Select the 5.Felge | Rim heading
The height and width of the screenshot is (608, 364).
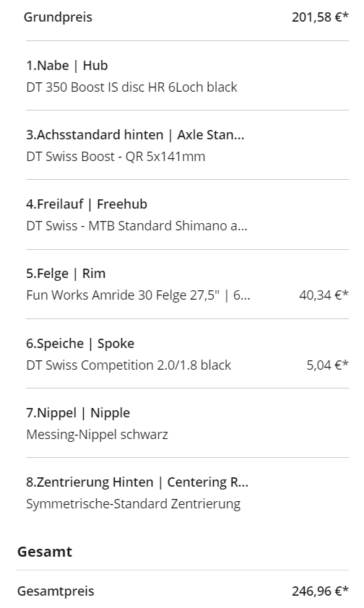click(x=66, y=274)
